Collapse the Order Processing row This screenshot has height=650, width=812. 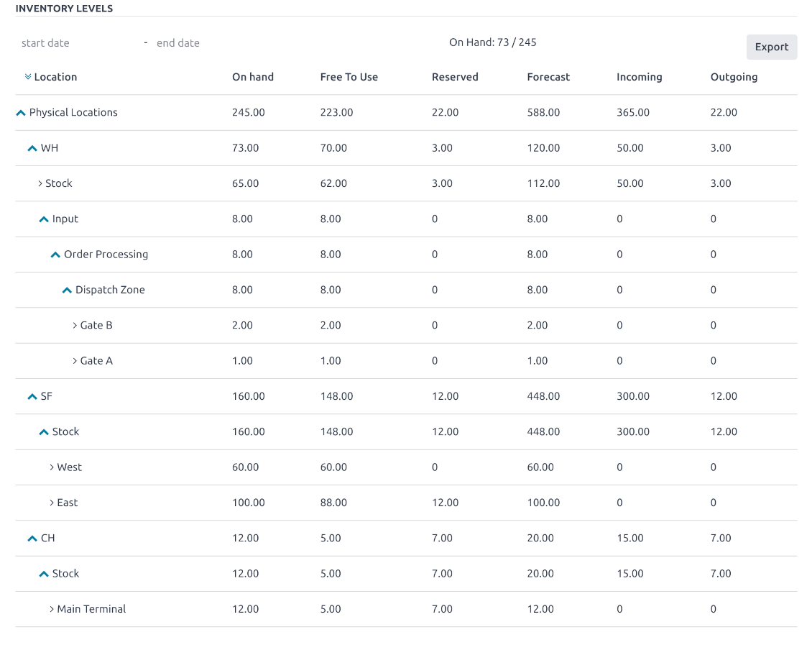(x=55, y=255)
